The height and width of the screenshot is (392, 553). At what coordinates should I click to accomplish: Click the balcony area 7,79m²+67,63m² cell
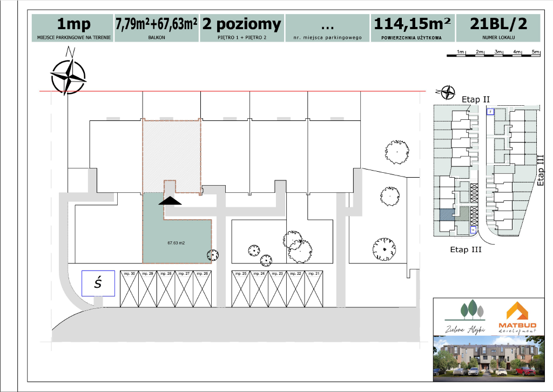point(156,28)
